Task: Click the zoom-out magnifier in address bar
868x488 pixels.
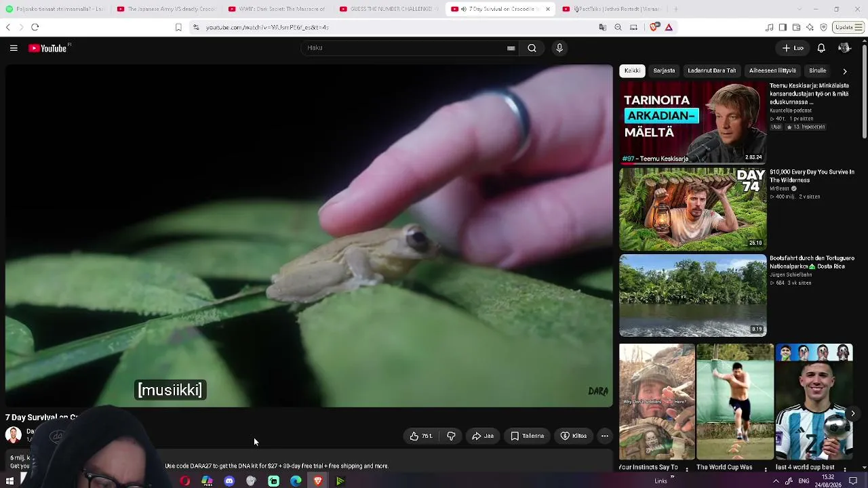Action: click(618, 27)
